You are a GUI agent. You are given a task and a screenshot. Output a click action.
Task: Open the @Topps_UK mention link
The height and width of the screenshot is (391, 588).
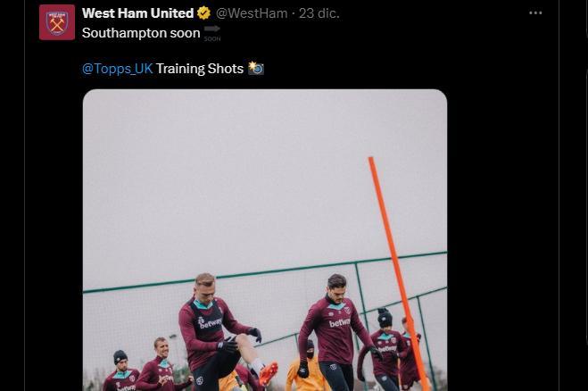(x=117, y=69)
